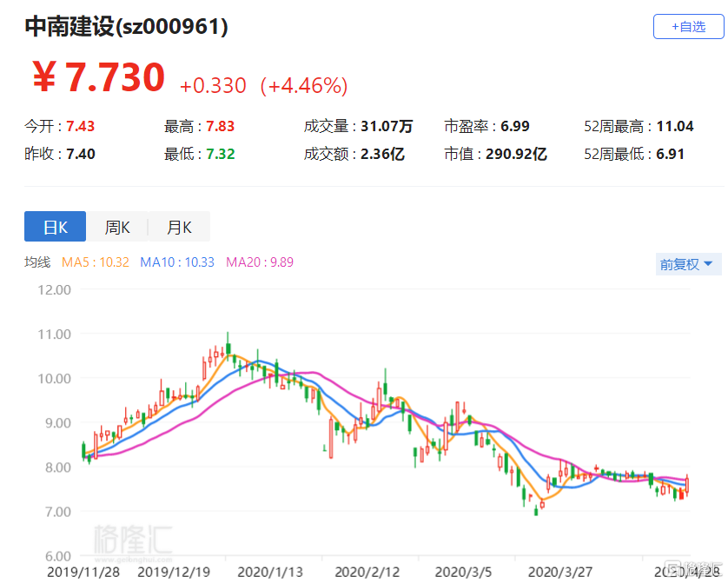Click the 2020/3/5 date axis label
Viewport: 728px width, 583px height.
[463, 572]
